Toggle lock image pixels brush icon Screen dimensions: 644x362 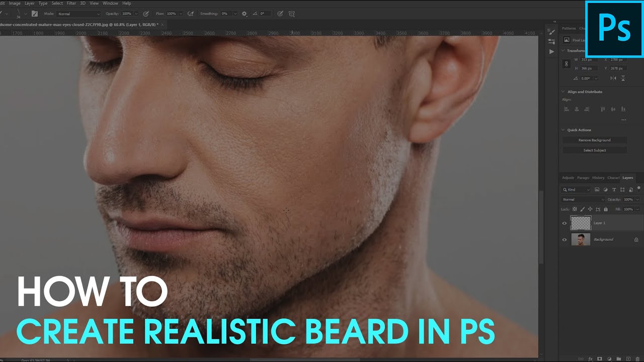click(x=582, y=209)
